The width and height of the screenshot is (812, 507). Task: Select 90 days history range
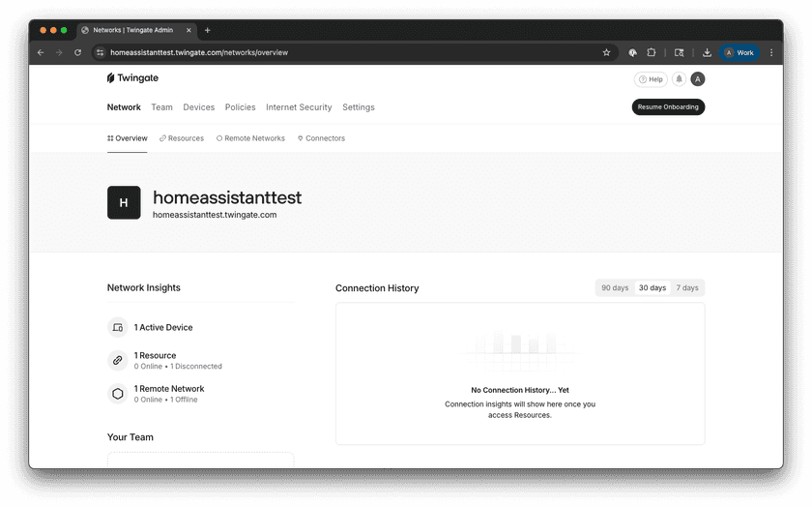[x=615, y=287]
